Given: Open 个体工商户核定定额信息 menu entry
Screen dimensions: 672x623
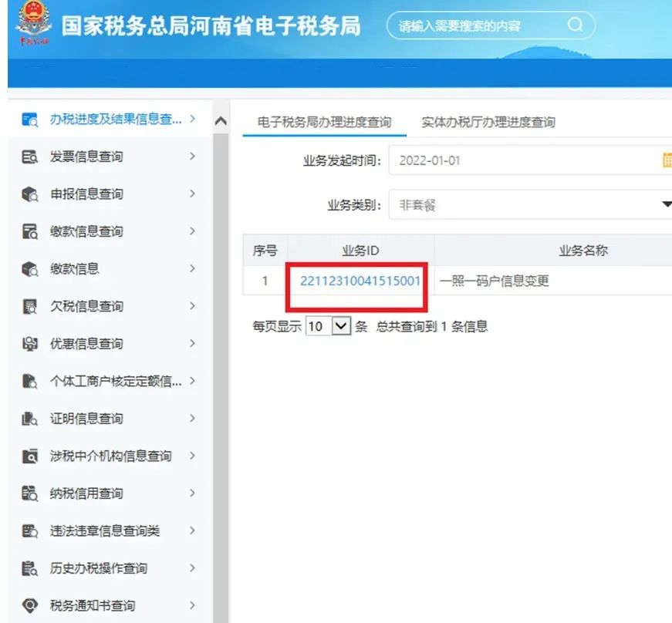Looking at the screenshot, I should tap(110, 381).
